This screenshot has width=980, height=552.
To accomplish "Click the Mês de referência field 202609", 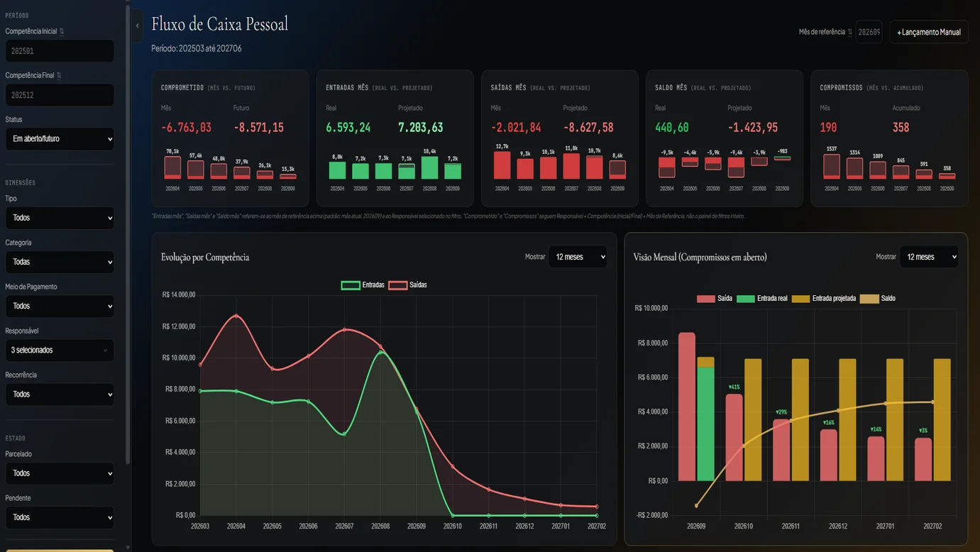I will [x=869, y=32].
